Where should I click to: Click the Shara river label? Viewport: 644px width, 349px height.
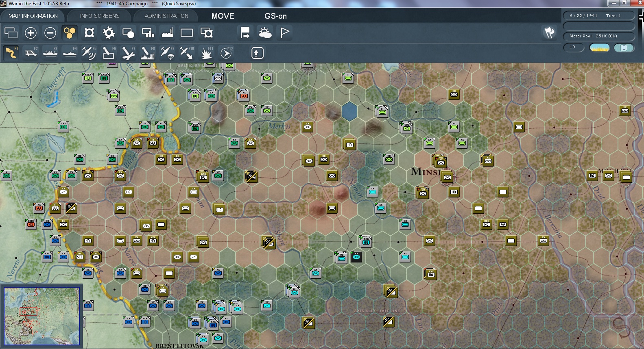279,238
